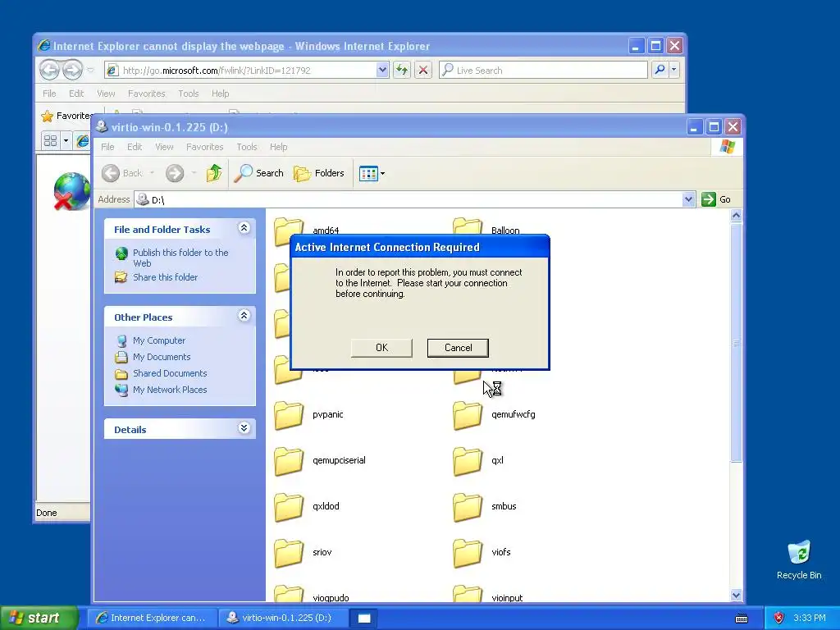Select the viofs folder

[x=482, y=552]
